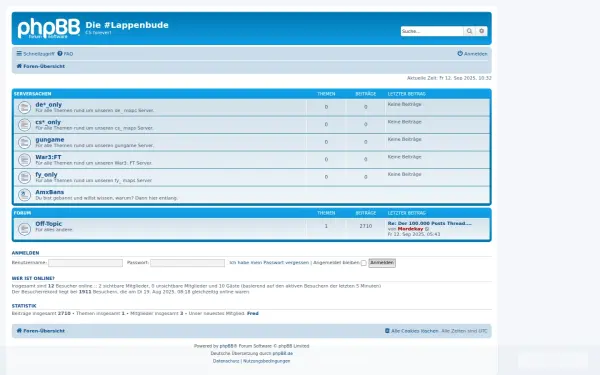Screen dimensions: 600x375
Task: Click the cs*_only forum folder icon
Action: pos(24,125)
